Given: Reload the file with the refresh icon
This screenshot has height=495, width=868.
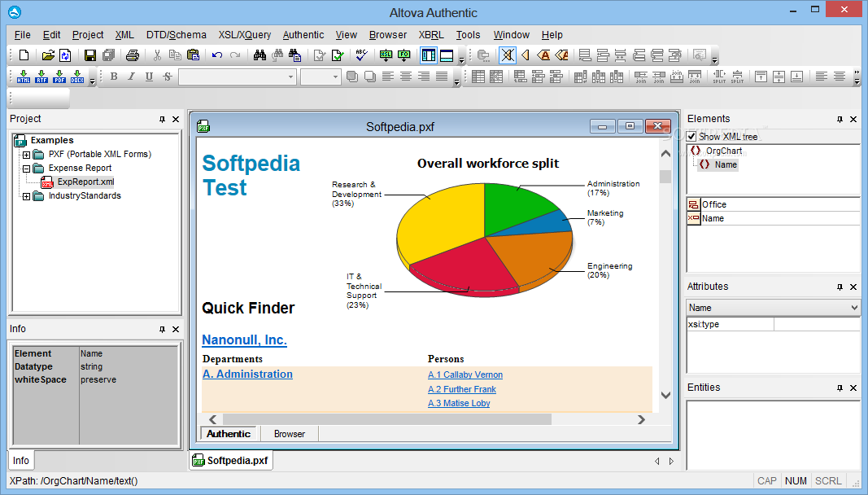Looking at the screenshot, I should click(65, 55).
